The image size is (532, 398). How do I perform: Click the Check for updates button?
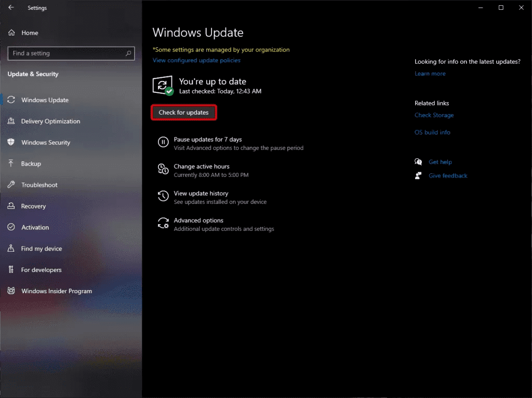pyautogui.click(x=183, y=112)
